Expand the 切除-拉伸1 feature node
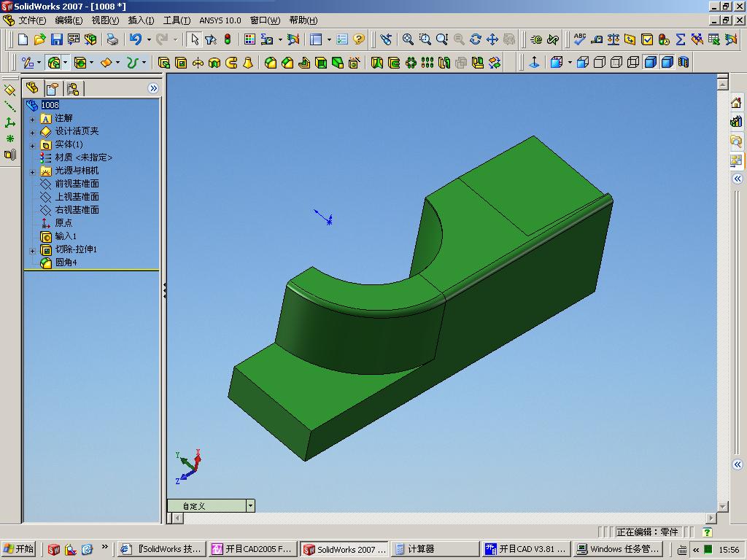 32,251
